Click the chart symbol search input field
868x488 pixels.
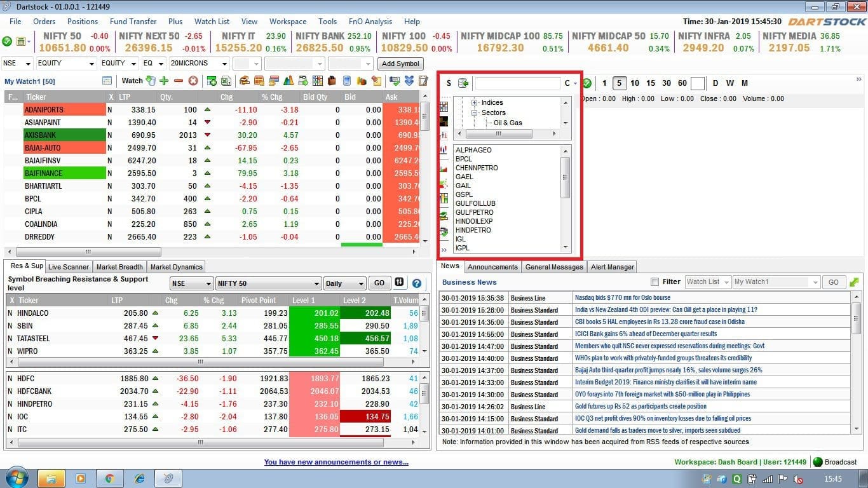(x=517, y=83)
